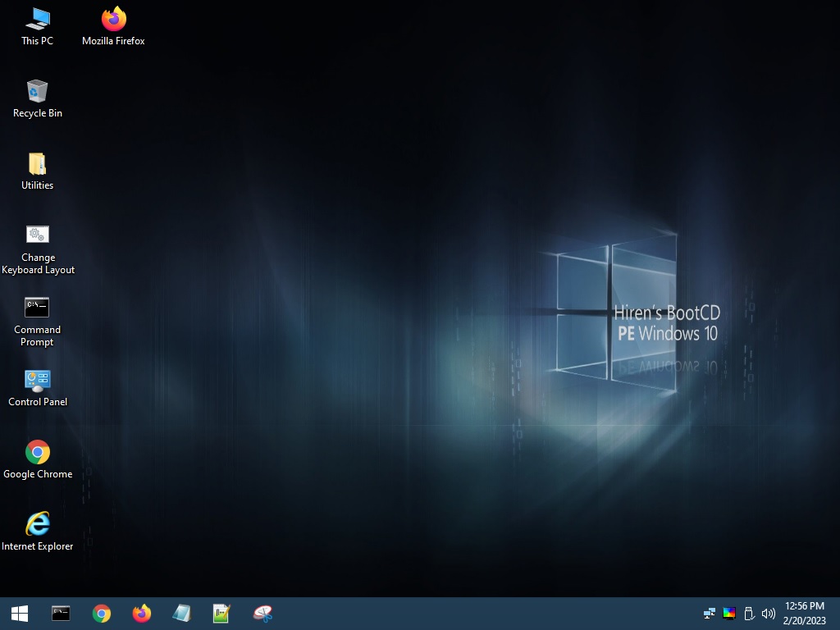Click the safely remove hardware icon
This screenshot has width=840, height=630.
748,613
